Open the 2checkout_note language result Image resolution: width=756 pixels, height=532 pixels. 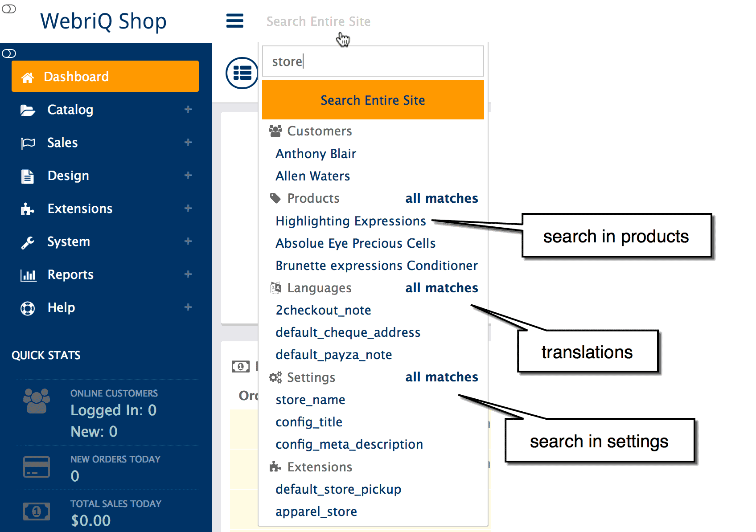(x=324, y=310)
